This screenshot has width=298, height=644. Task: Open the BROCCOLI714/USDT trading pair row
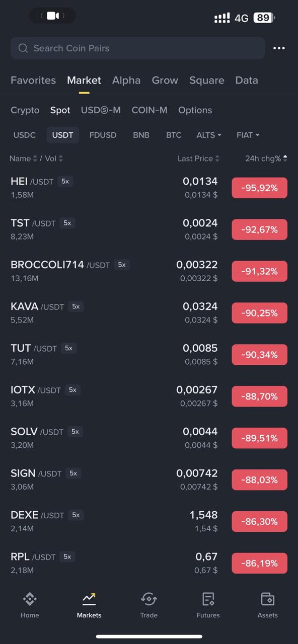point(149,271)
